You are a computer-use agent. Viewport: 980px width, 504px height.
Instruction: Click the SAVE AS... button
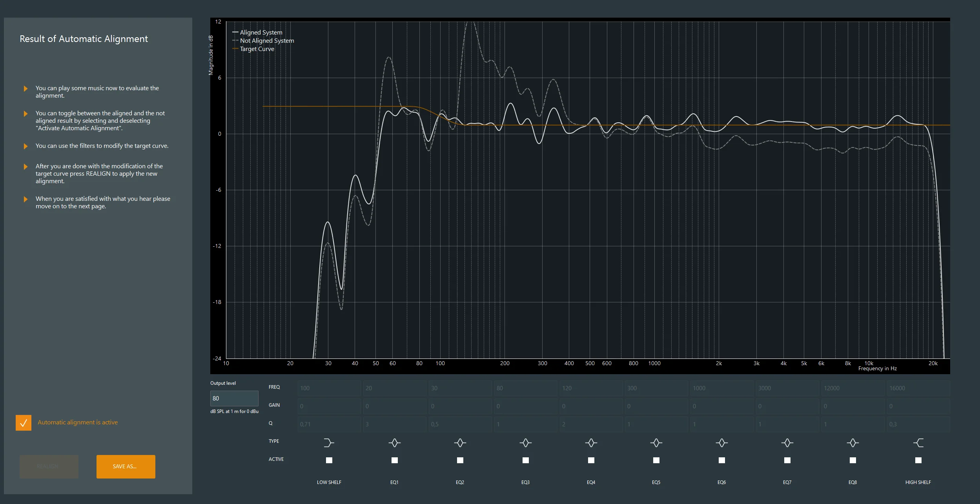pos(126,466)
